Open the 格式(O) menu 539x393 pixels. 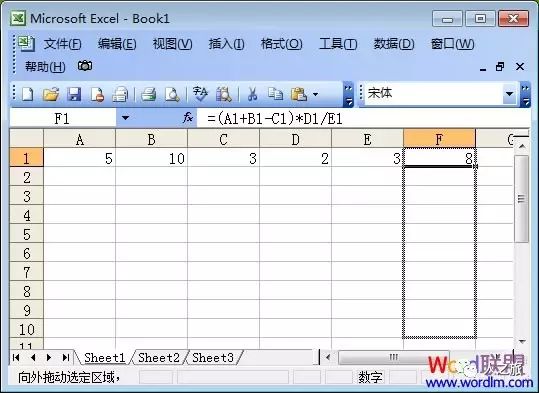tap(282, 44)
